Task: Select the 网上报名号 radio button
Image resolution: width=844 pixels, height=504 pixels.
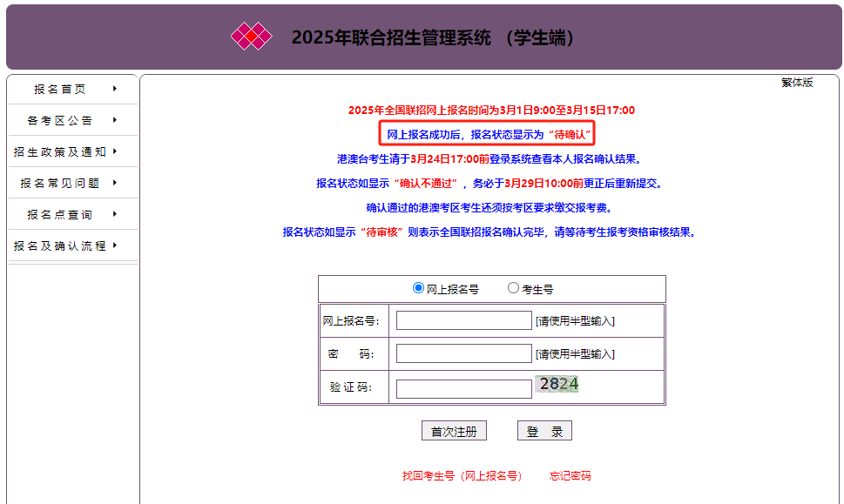Action: pos(418,288)
